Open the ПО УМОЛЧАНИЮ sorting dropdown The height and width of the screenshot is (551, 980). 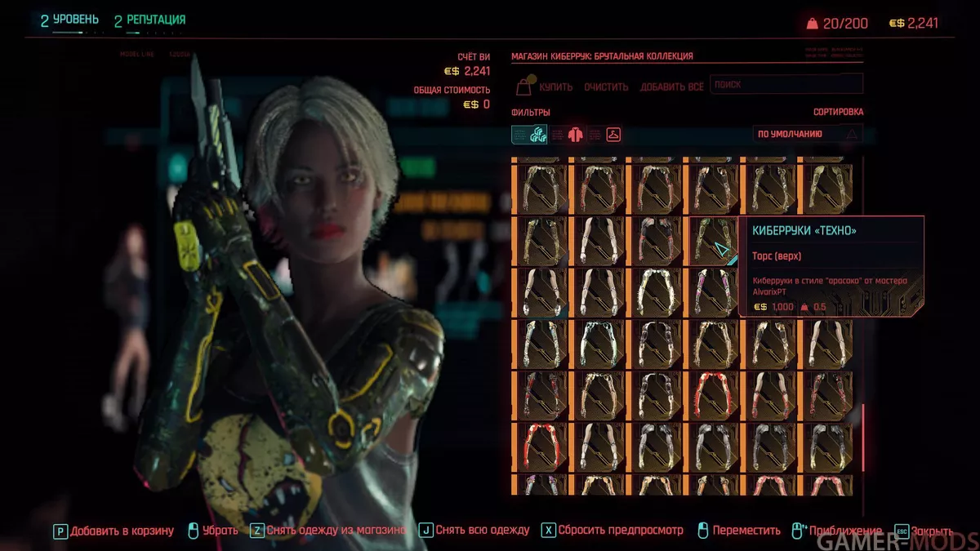click(807, 134)
